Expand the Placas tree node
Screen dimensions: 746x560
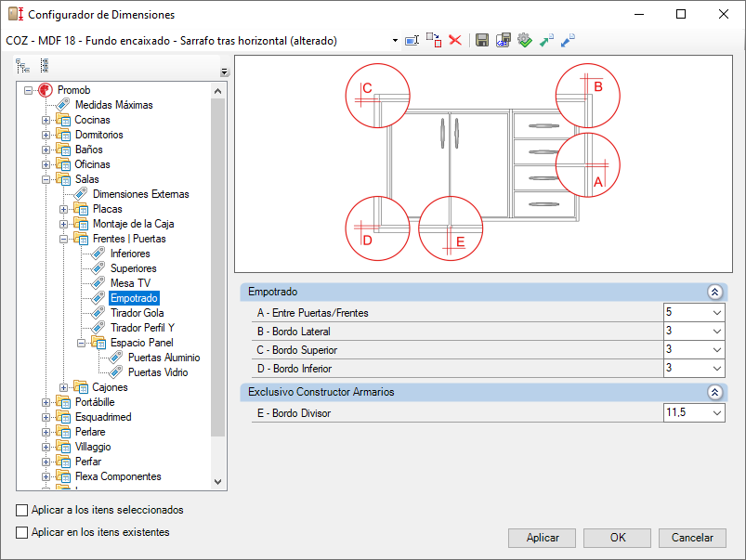(63, 209)
